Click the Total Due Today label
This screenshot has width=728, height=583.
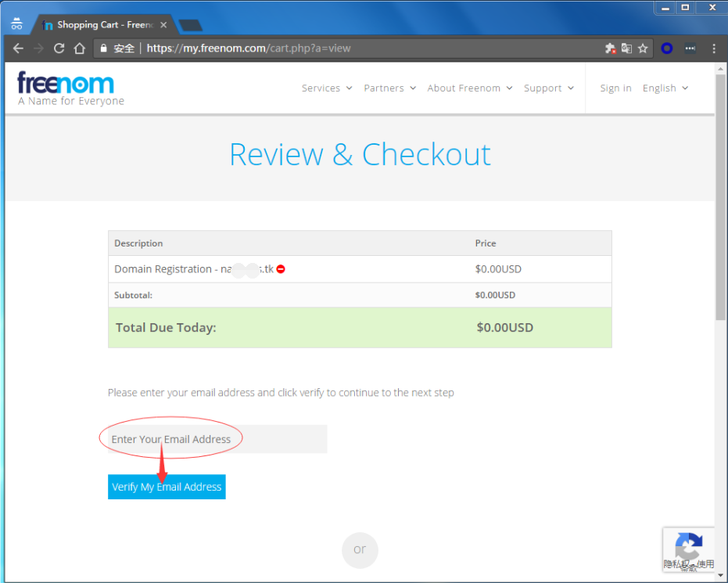[166, 328]
